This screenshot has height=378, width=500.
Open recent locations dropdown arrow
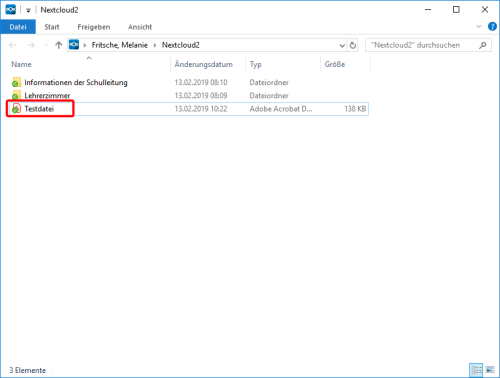(46, 45)
